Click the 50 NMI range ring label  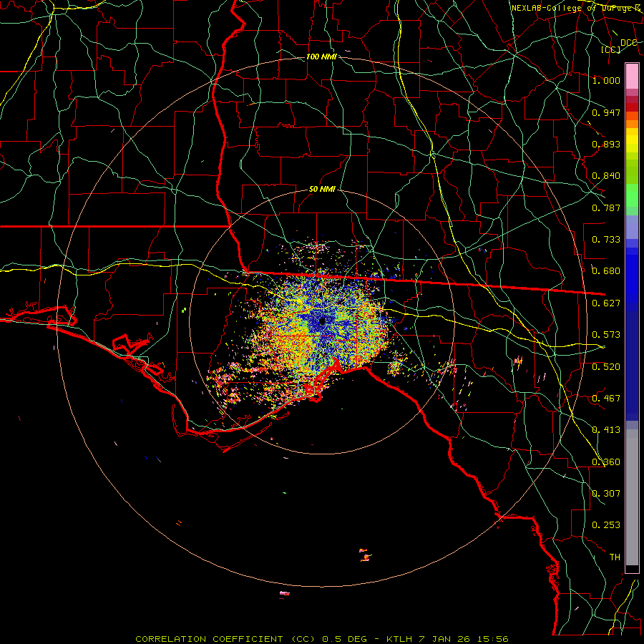[322, 189]
